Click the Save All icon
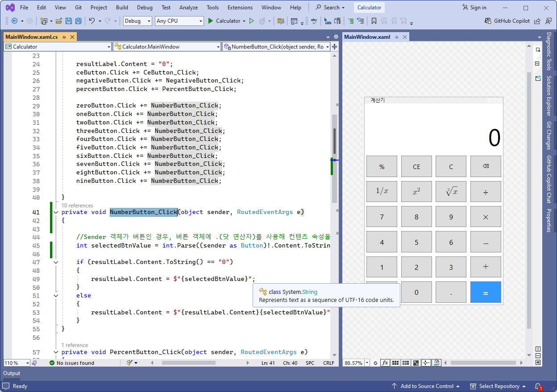 [x=78, y=21]
